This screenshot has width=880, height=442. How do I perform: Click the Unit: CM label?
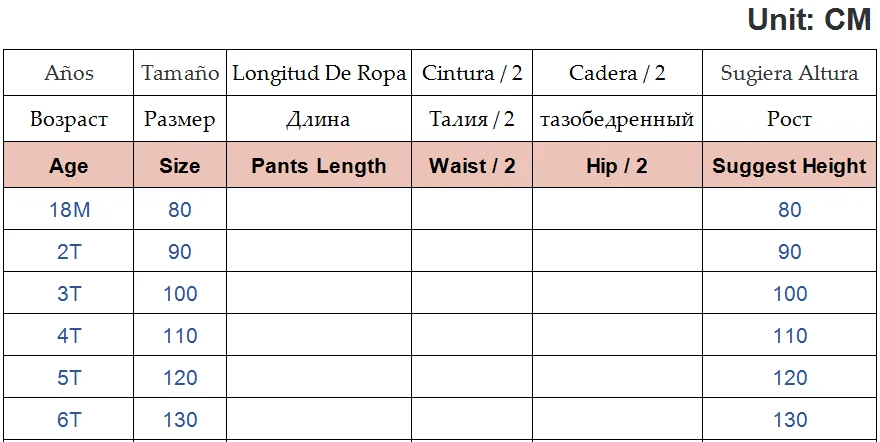coord(809,20)
